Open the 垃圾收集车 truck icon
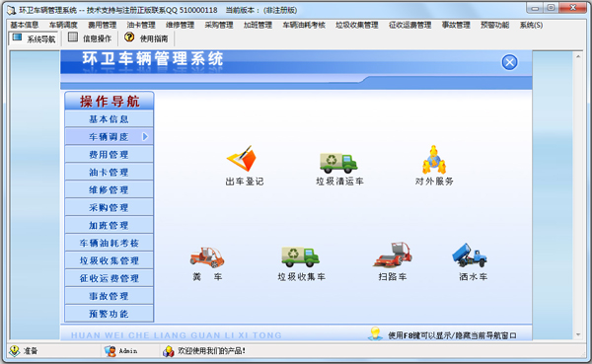 pyautogui.click(x=300, y=256)
